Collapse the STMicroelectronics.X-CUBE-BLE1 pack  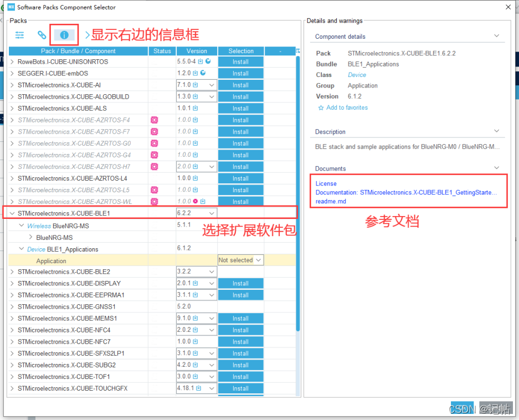[12, 213]
